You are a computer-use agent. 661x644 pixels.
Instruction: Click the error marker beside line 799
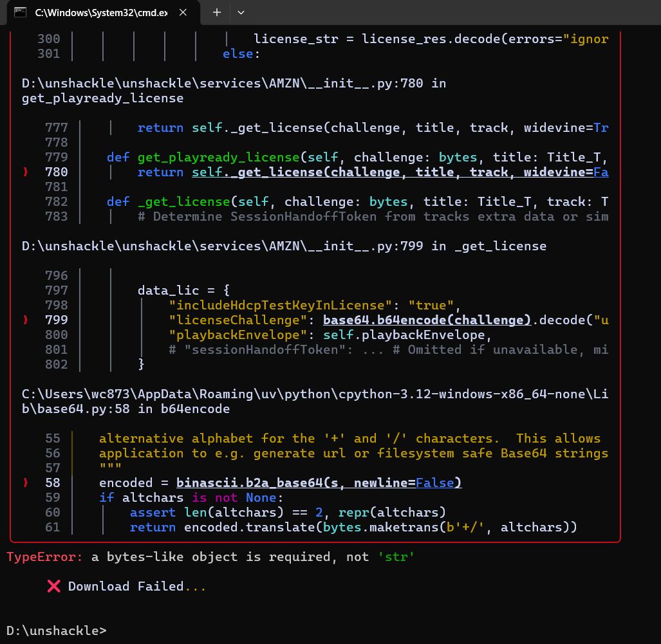click(x=26, y=320)
